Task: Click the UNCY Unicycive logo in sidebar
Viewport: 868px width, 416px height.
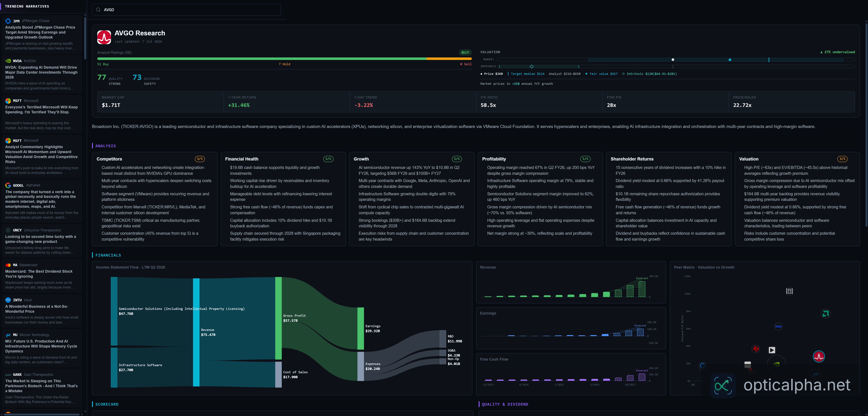Action: tap(8, 230)
